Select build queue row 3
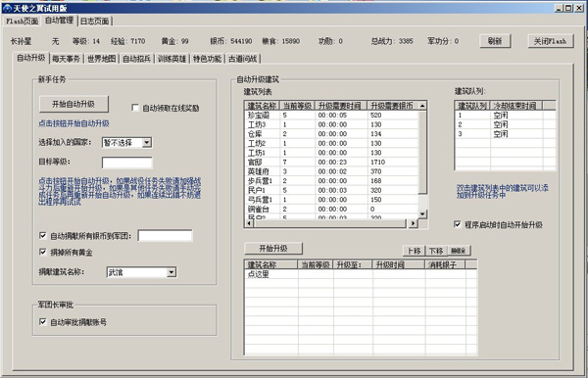 [505, 134]
